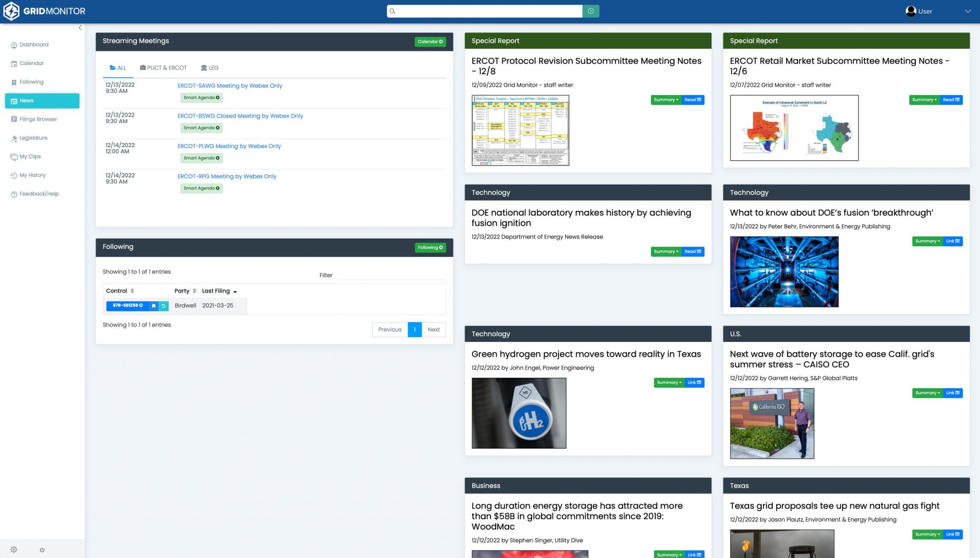
Task: Click the Dashboard sidebar icon
Action: tap(13, 44)
